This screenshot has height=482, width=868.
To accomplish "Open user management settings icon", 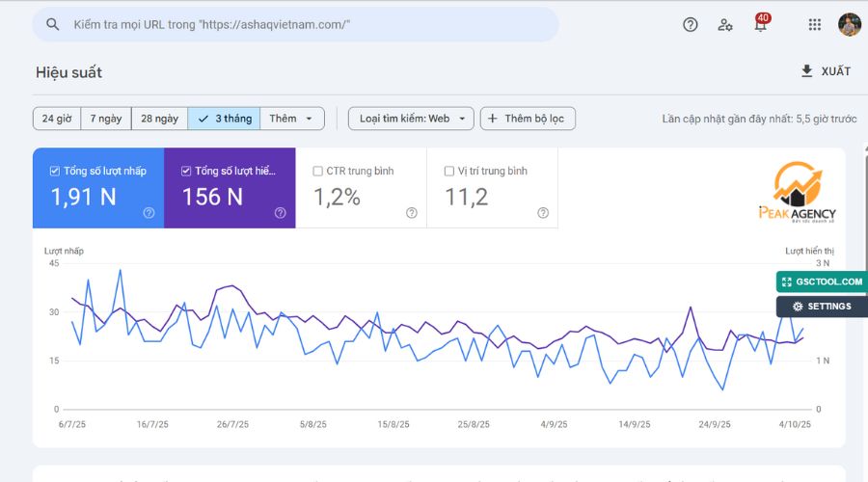I will (725, 25).
